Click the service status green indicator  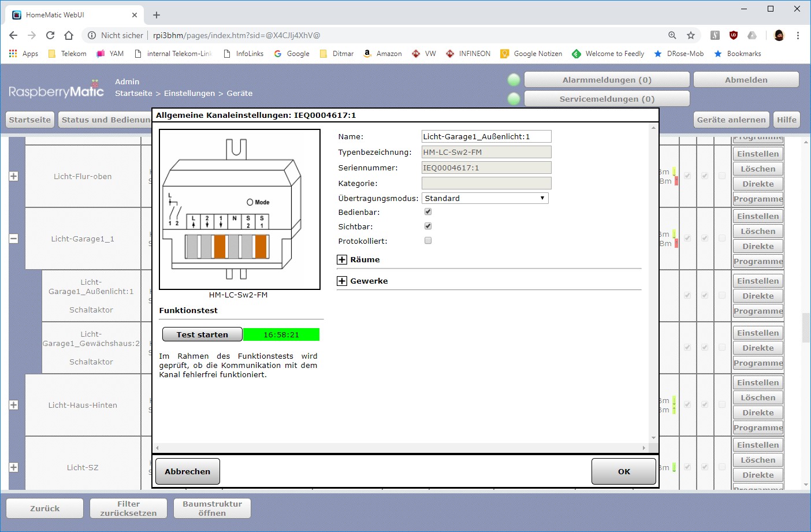[x=514, y=99]
